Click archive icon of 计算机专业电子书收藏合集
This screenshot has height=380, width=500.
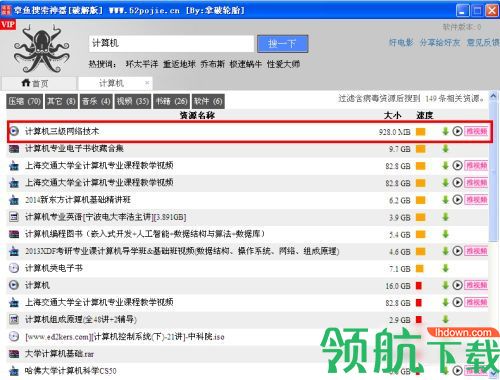coord(14,149)
